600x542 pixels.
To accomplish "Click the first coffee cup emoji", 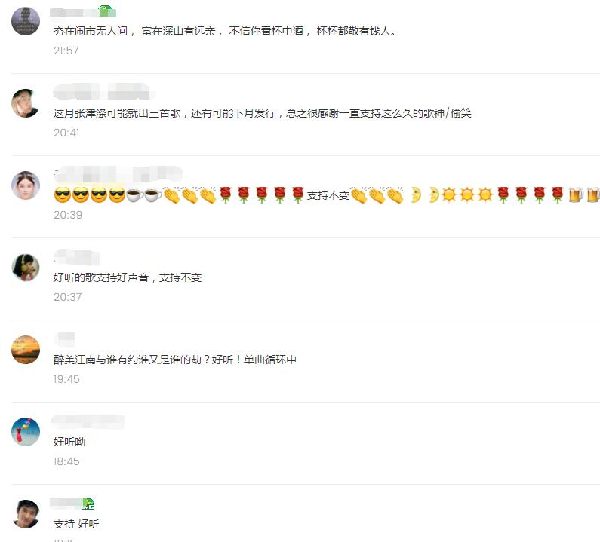I will tap(134, 195).
